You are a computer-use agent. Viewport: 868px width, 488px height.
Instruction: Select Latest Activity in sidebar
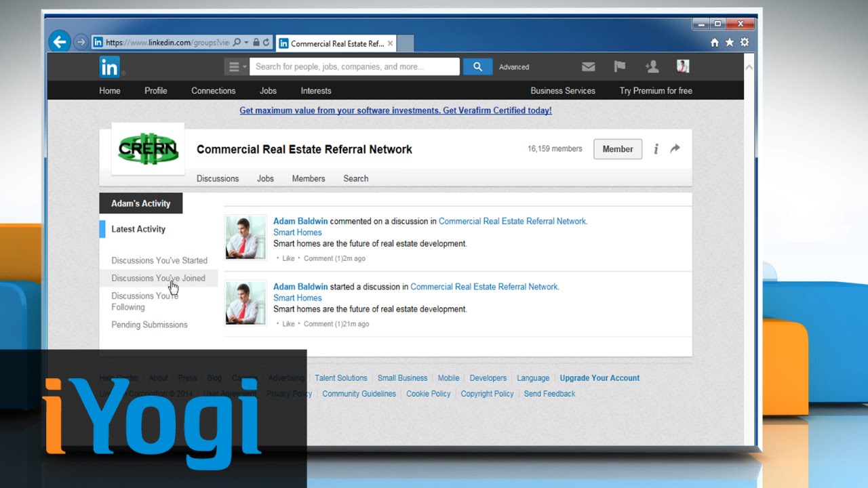pos(138,229)
